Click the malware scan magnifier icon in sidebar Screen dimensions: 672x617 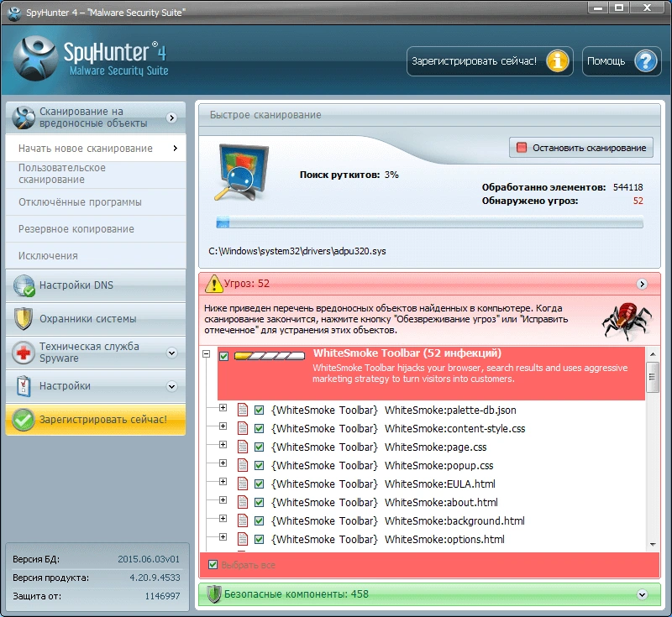click(24, 118)
